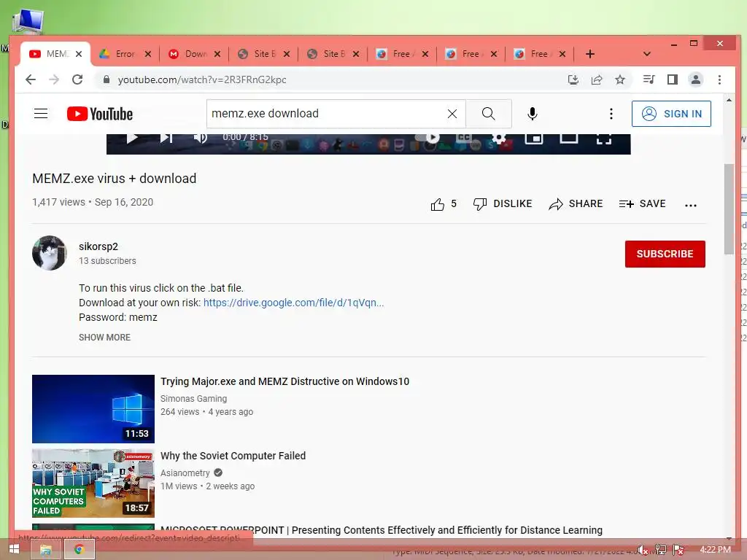Image resolution: width=747 pixels, height=560 pixels.
Task: Open Chrome three-dot menu
Action: pyautogui.click(x=719, y=79)
